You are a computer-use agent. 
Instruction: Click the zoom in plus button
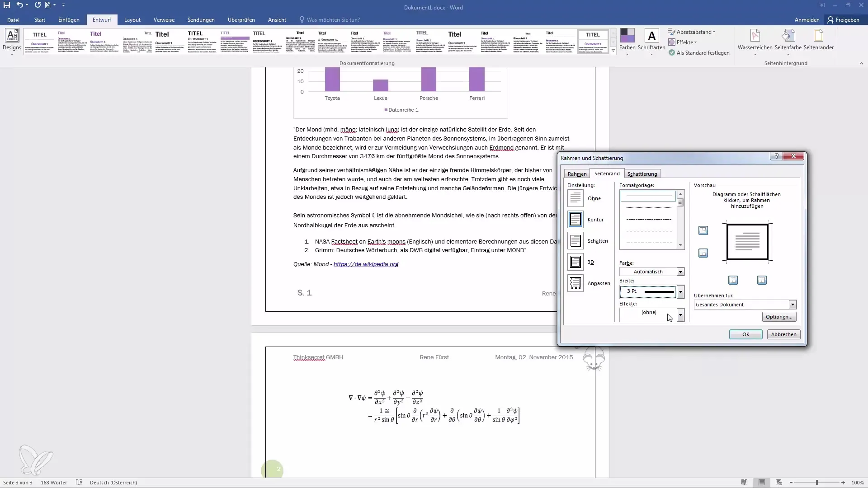click(x=843, y=483)
